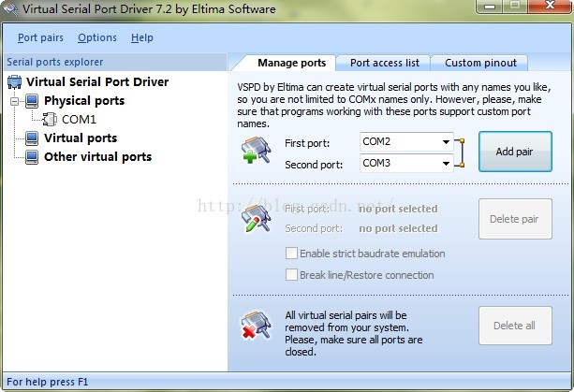
Task: Click second 'no port selected' text
Action: 398,228
